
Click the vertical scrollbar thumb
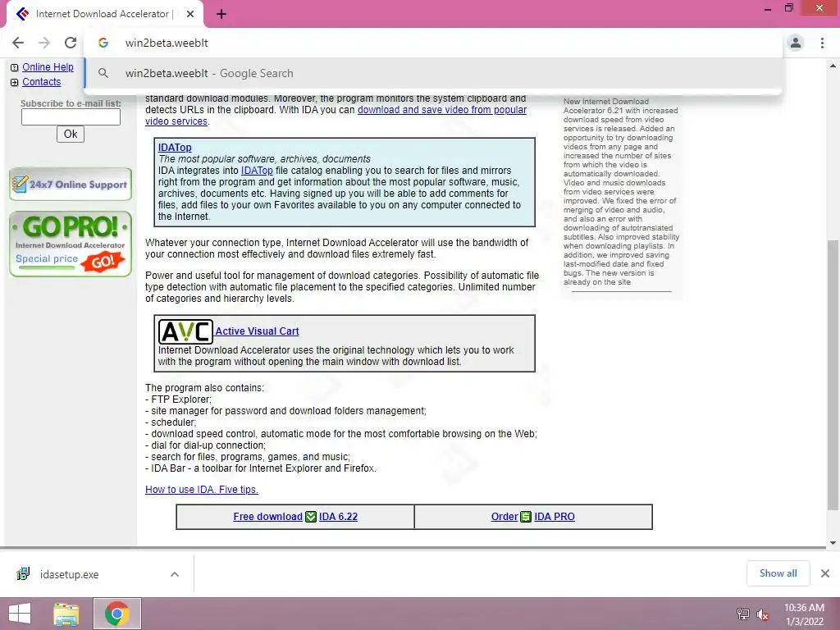(x=833, y=375)
